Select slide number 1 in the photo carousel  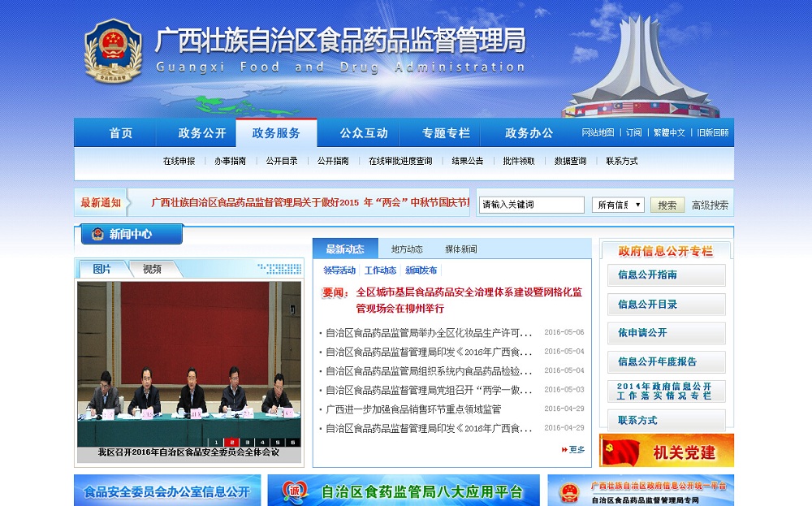click(216, 443)
